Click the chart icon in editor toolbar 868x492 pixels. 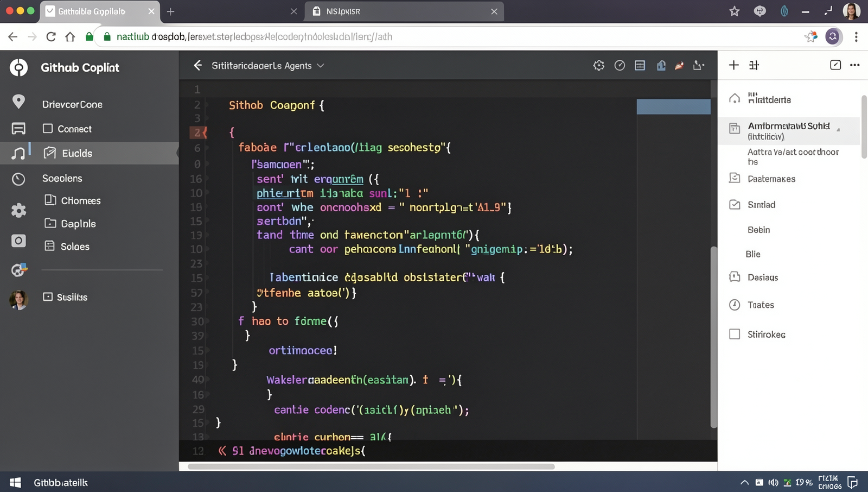699,66
